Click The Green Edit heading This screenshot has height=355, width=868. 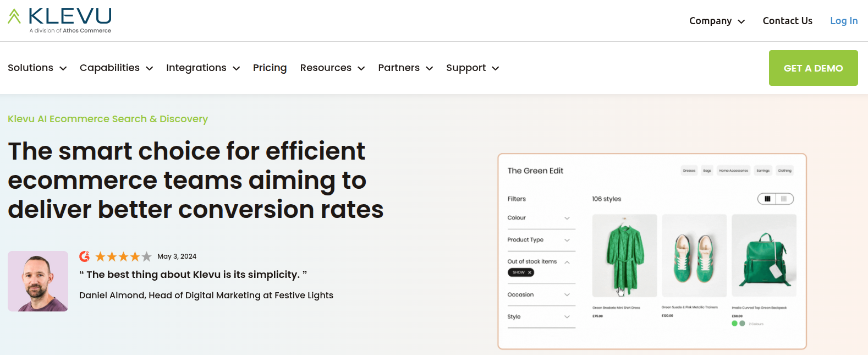pyautogui.click(x=535, y=171)
